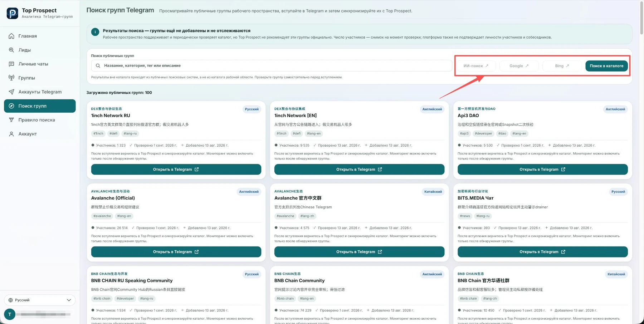Click the "Участников: 74 229" member count
The image size is (644, 324).
(x=295, y=310)
